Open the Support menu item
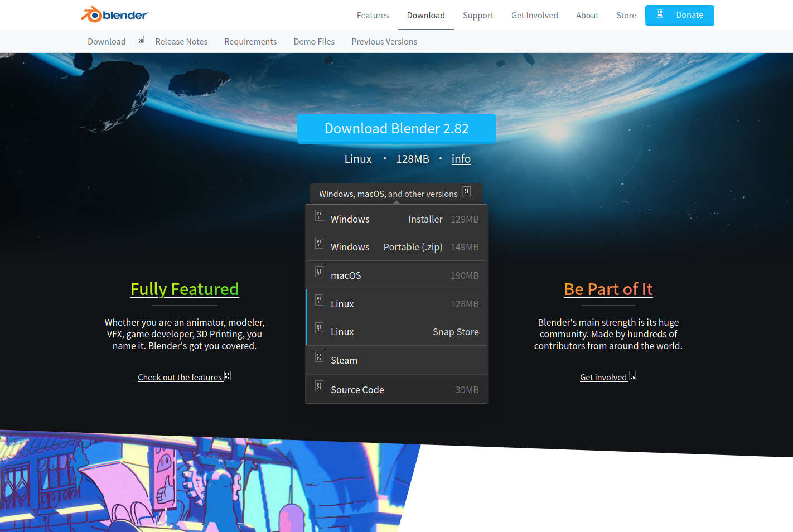Viewport: 793px width, 532px height. (x=478, y=16)
